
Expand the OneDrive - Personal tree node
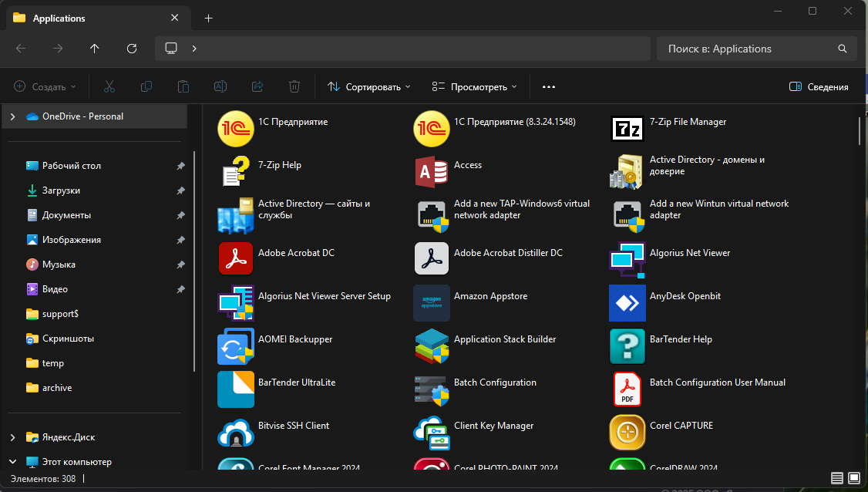pos(13,116)
